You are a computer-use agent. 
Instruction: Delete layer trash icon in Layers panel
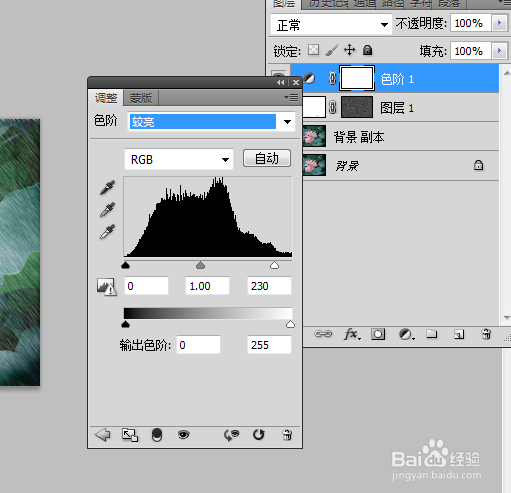coord(486,334)
